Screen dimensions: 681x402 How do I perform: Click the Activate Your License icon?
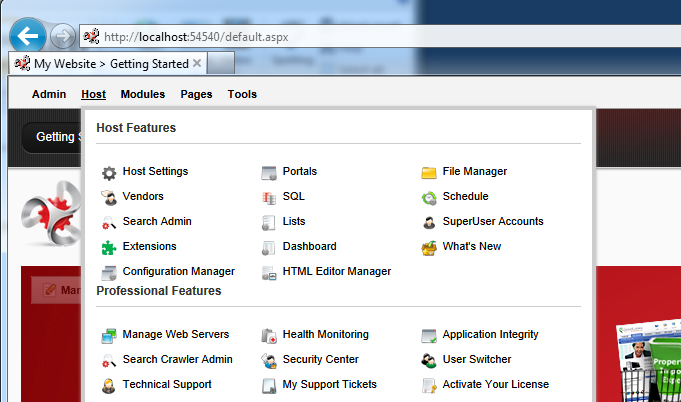click(x=429, y=386)
